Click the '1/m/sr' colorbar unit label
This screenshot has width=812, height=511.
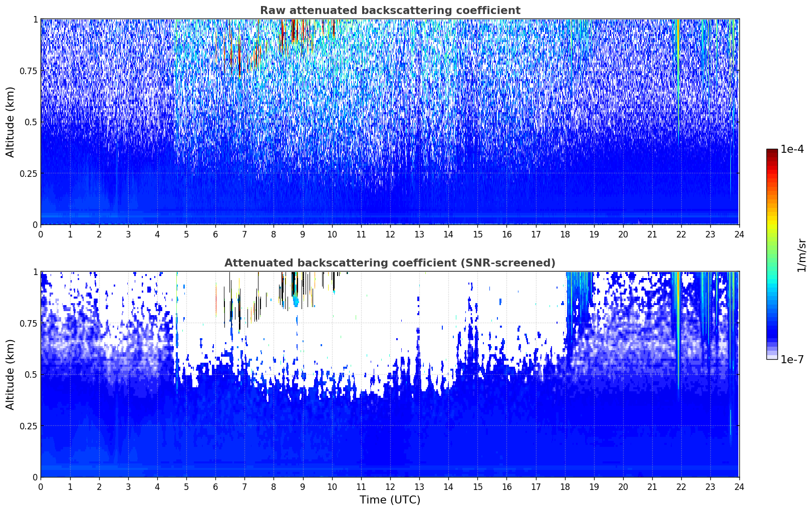(x=801, y=254)
